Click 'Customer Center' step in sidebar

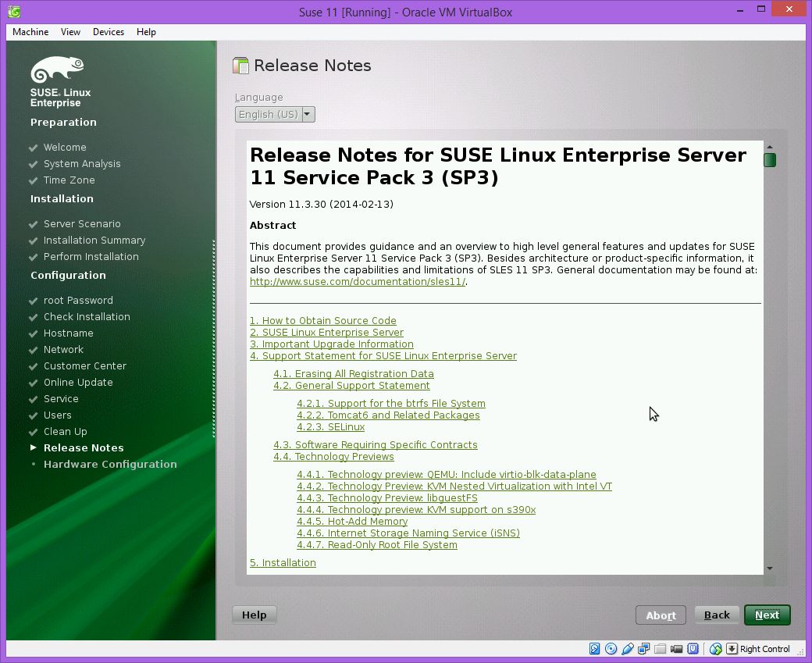tap(85, 366)
